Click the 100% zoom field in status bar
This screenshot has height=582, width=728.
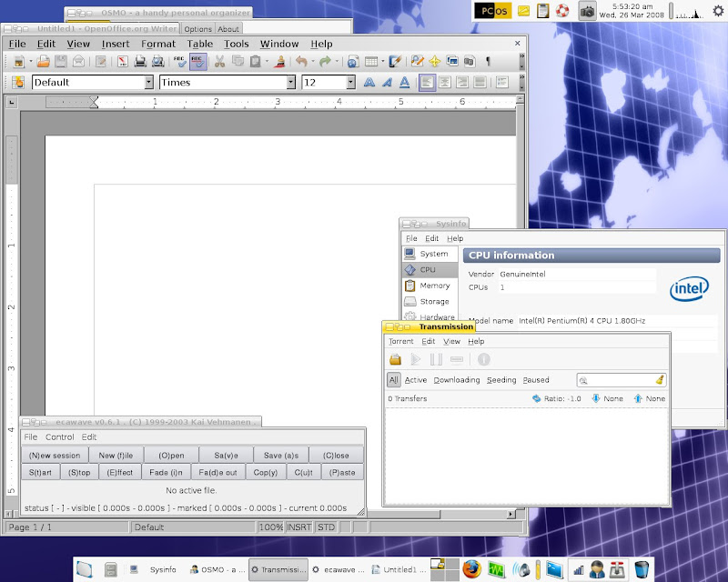[x=270, y=527]
